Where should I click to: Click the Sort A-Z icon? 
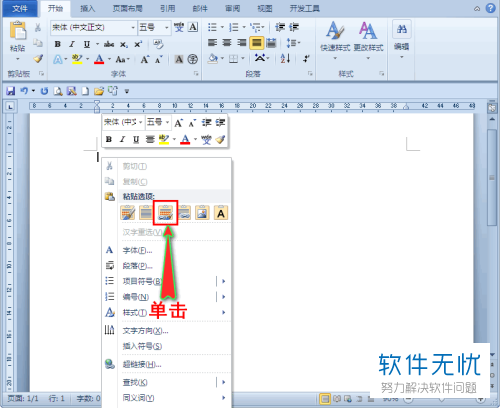point(285,59)
